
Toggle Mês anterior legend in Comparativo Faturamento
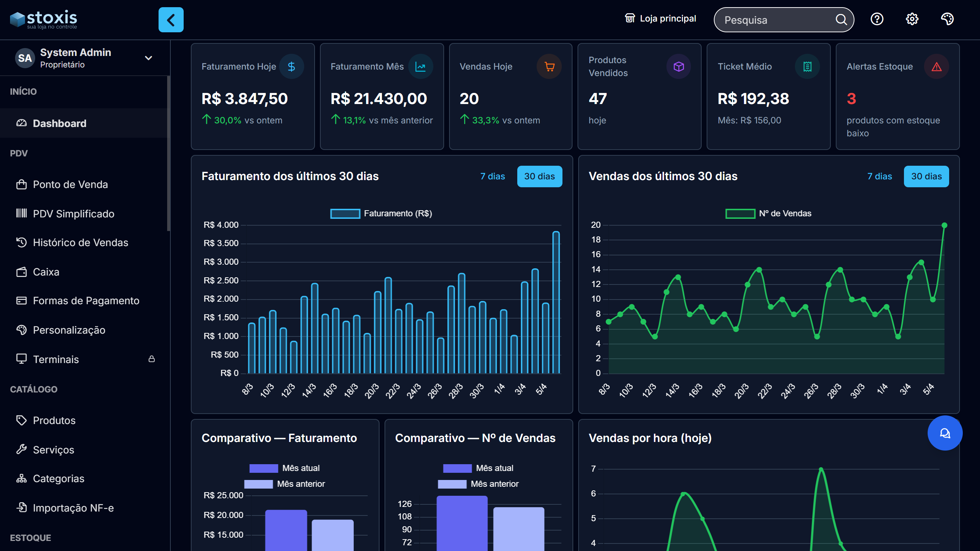[284, 484]
